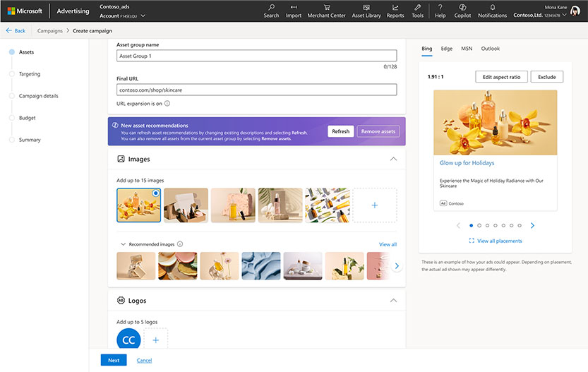Click Mona Kane's profile avatar
Viewport: 588px width, 372px height.
(x=575, y=11)
